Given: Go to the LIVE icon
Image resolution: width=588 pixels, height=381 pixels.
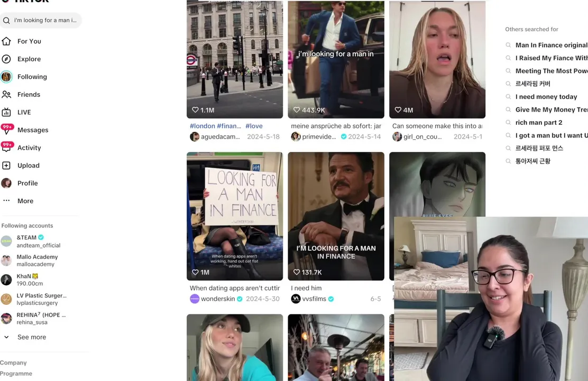Looking at the screenshot, I should click(6, 112).
